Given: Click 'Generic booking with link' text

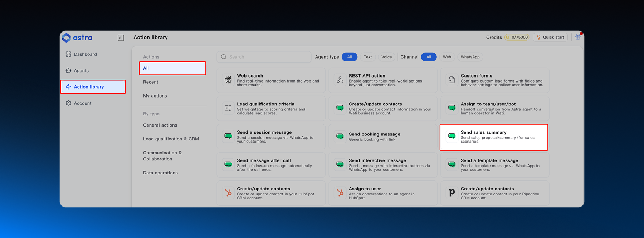Looking at the screenshot, I should click(x=372, y=140).
